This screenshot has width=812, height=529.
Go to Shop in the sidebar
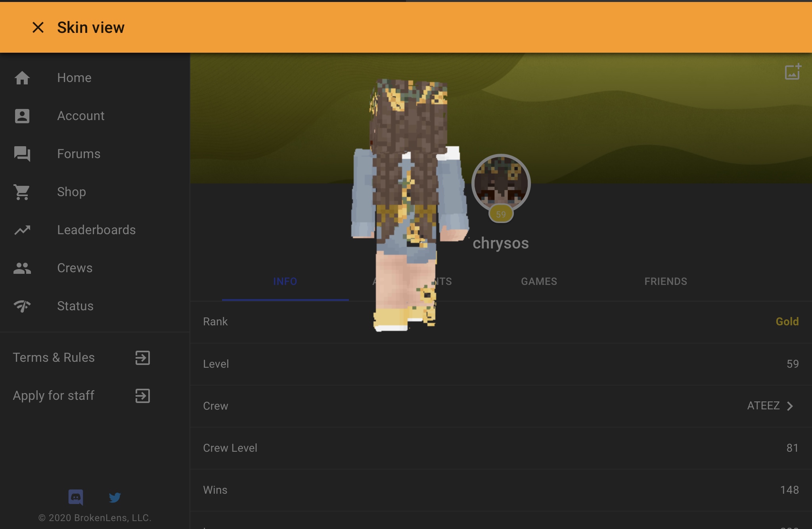click(x=95, y=192)
